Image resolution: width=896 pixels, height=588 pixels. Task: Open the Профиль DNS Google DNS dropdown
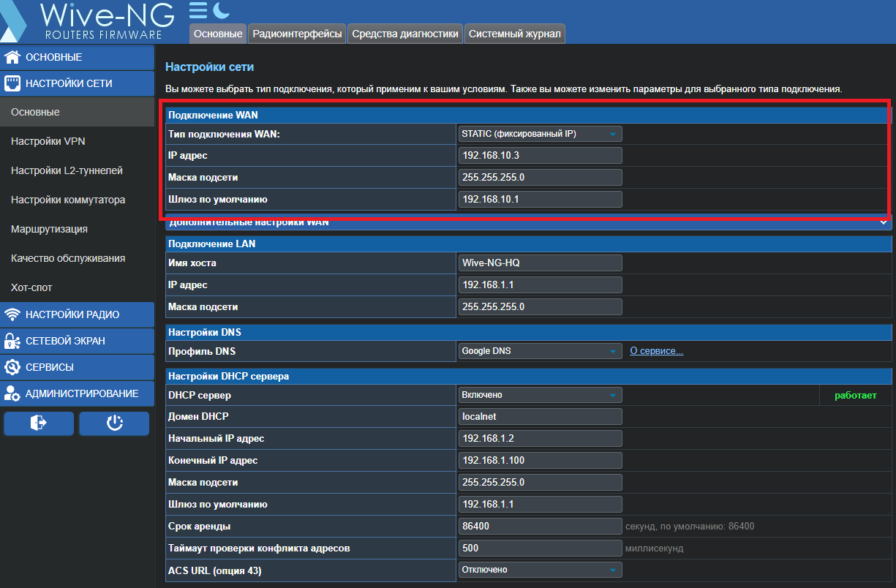(x=540, y=351)
